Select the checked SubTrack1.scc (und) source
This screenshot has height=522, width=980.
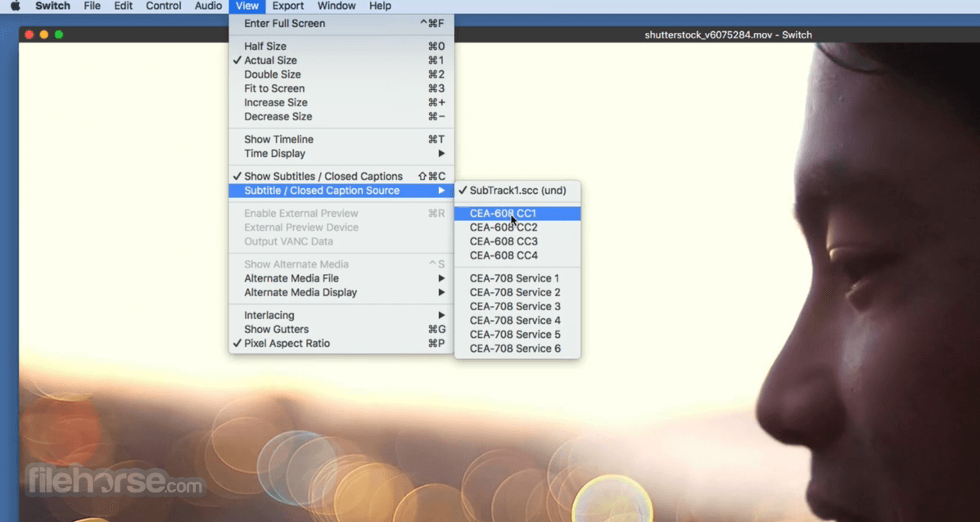tap(517, 191)
